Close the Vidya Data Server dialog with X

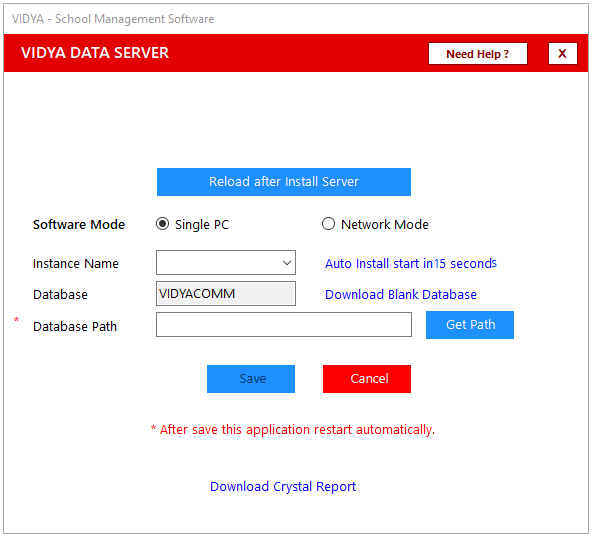click(x=563, y=54)
